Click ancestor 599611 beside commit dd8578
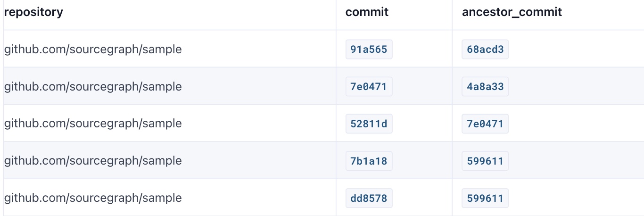Viewport: 644px width, 216px height. [485, 199]
